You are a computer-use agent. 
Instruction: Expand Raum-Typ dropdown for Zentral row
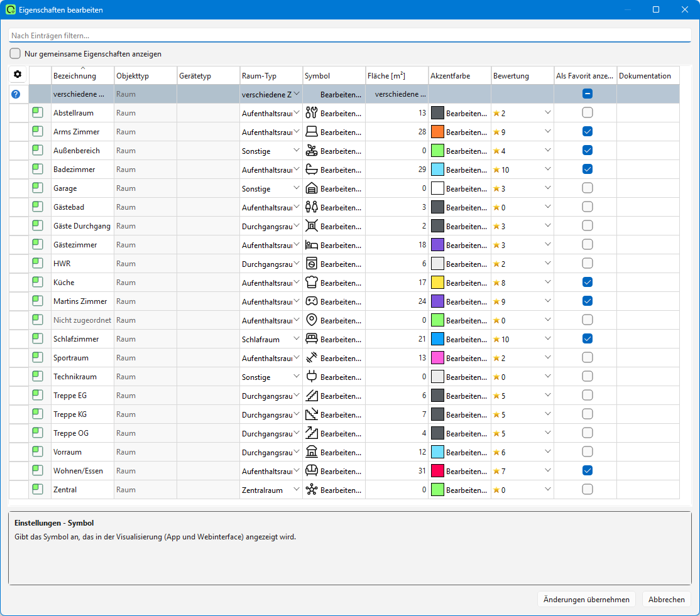point(296,489)
